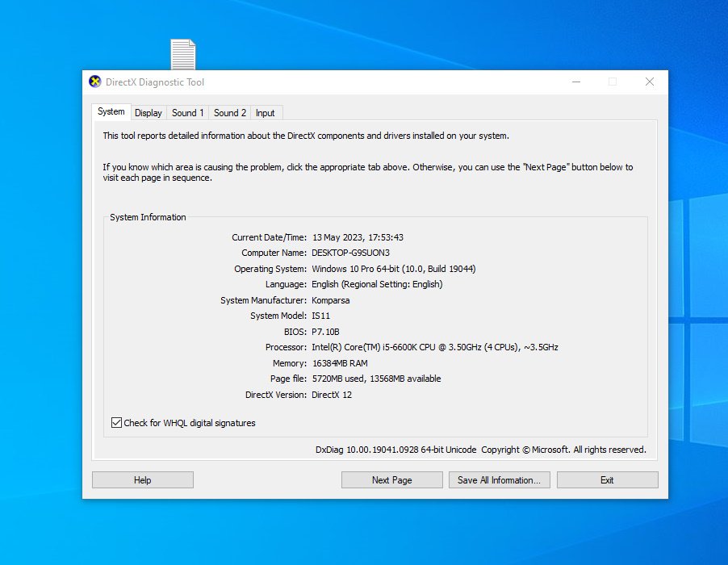Click the Operating System label
Screen dimensions: 728x565
(x=270, y=269)
